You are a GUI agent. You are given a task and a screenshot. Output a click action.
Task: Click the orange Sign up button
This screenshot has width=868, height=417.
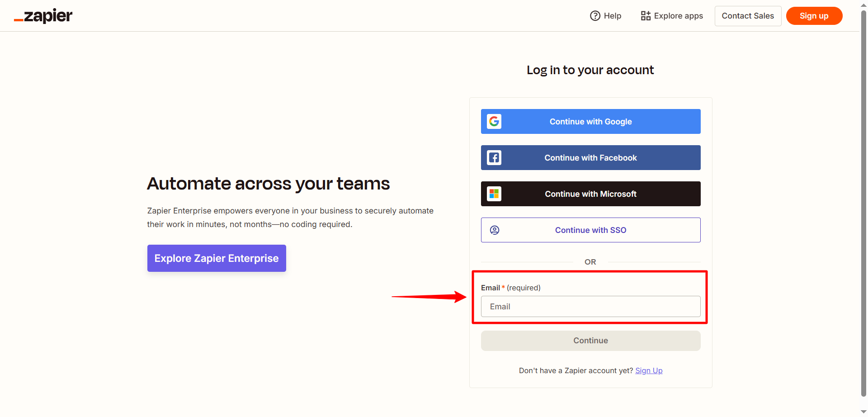click(814, 16)
